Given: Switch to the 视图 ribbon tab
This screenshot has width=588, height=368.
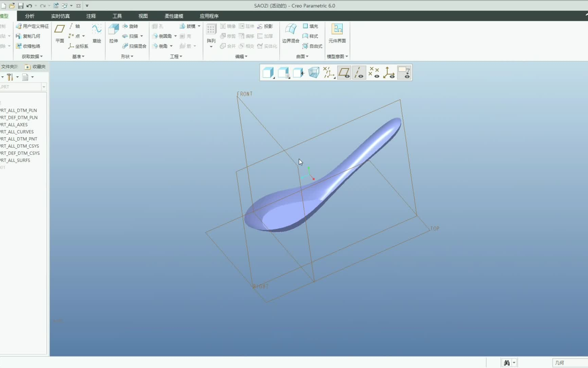Looking at the screenshot, I should pyautogui.click(x=143, y=16).
